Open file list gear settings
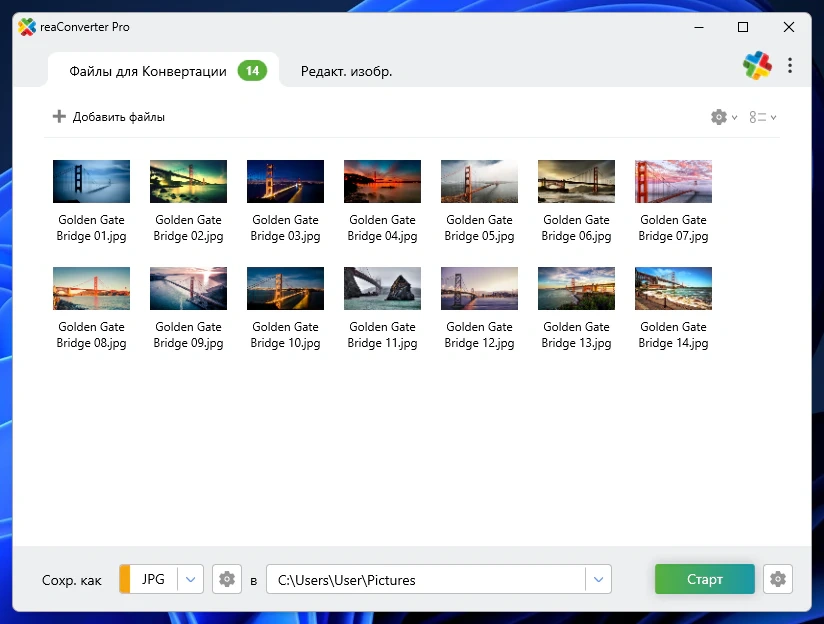The height and width of the screenshot is (624, 824). 719,117
